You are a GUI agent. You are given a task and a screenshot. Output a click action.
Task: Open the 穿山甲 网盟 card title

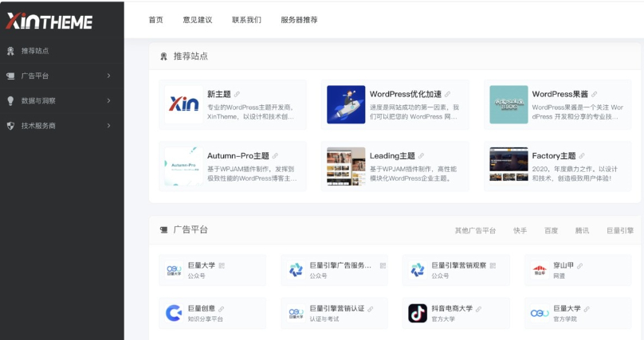click(563, 265)
